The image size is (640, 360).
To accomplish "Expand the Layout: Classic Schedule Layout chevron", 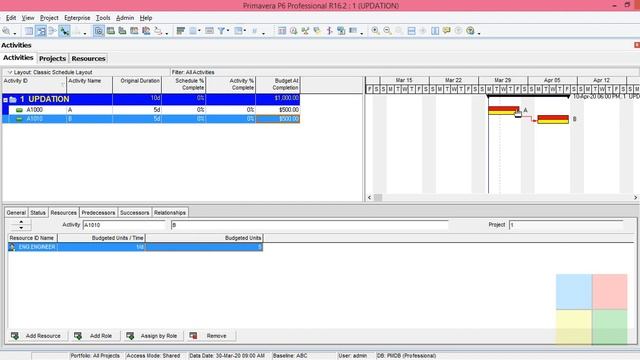I will pyautogui.click(x=10, y=72).
